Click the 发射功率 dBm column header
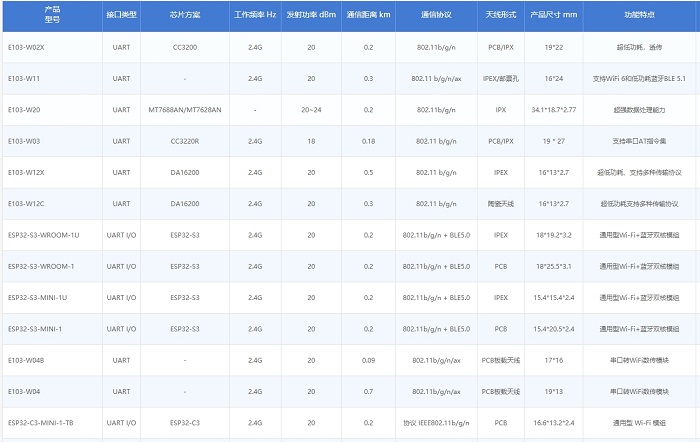The image size is (700, 442). point(311,15)
